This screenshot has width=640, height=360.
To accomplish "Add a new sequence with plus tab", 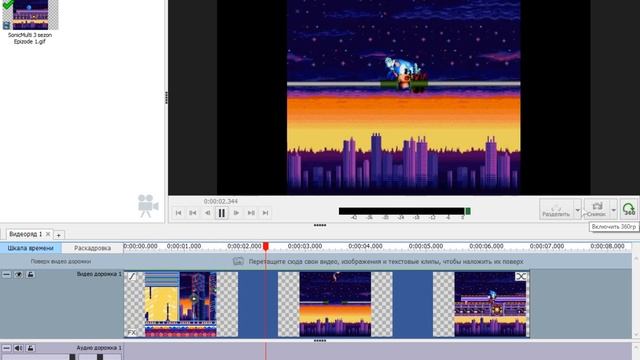I will (x=59, y=235).
